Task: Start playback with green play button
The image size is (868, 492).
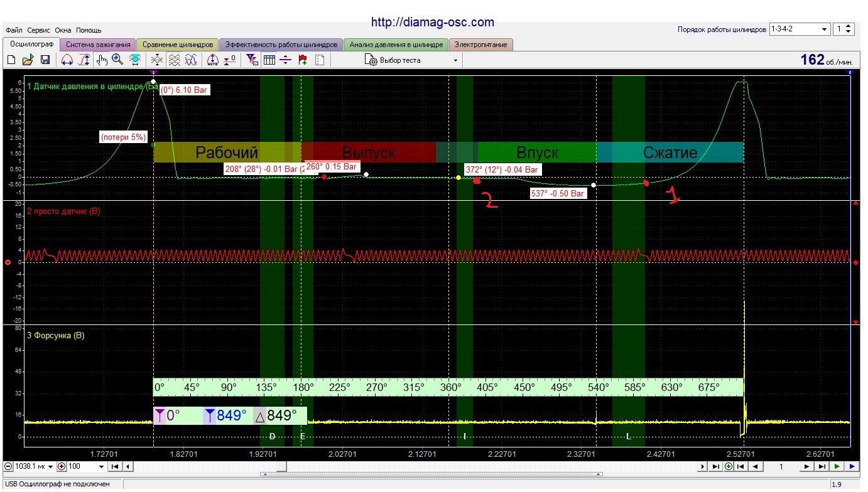Action: tap(837, 466)
